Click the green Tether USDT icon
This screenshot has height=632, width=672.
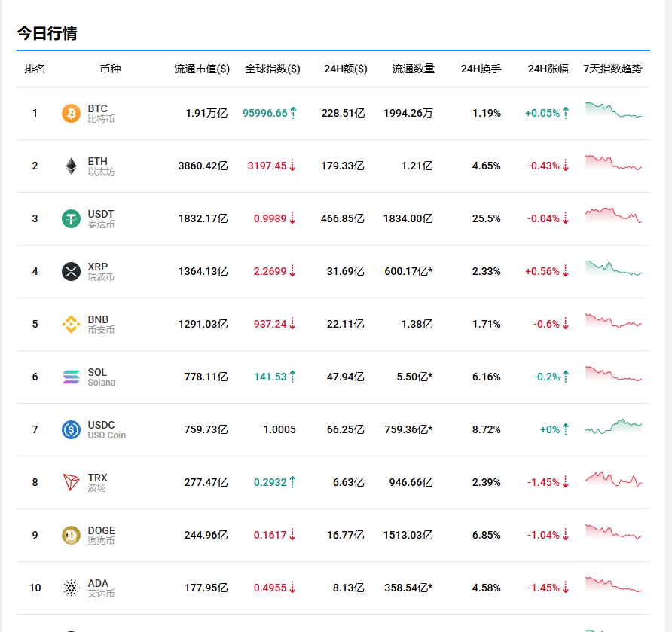point(71,219)
